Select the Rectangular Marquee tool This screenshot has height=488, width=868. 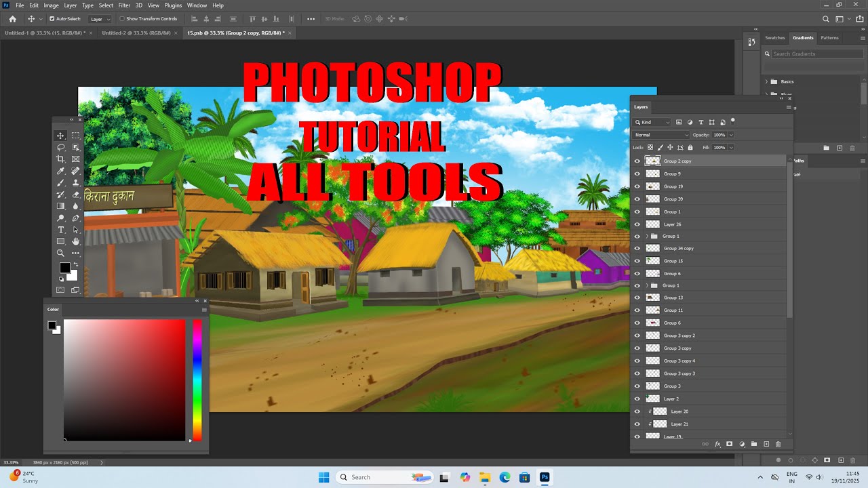click(x=76, y=136)
